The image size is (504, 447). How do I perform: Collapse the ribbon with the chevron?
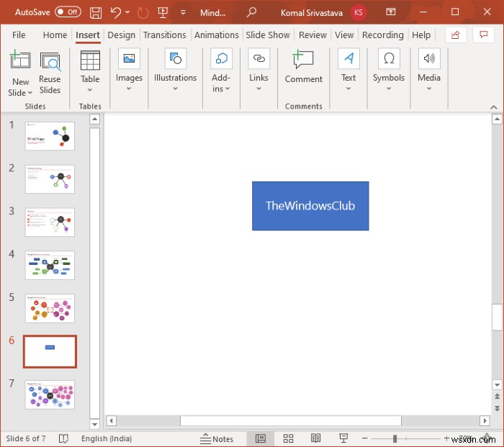[494, 107]
